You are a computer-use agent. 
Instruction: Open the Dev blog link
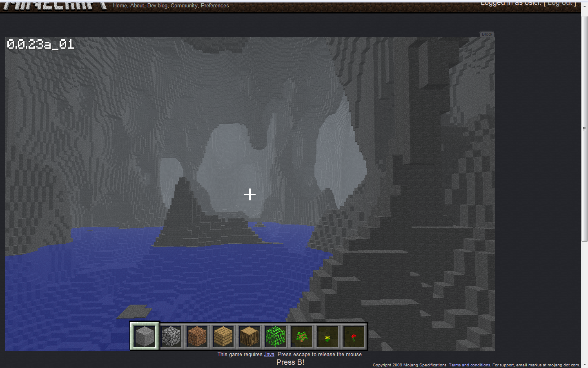(157, 6)
